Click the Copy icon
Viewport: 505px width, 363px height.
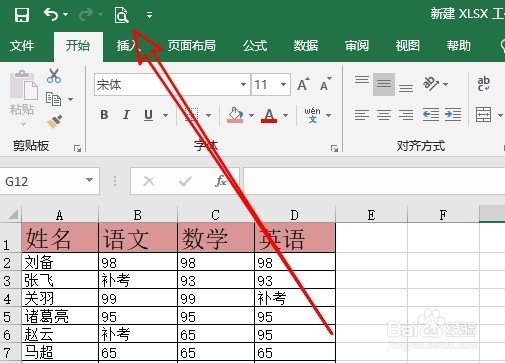pos(53,99)
